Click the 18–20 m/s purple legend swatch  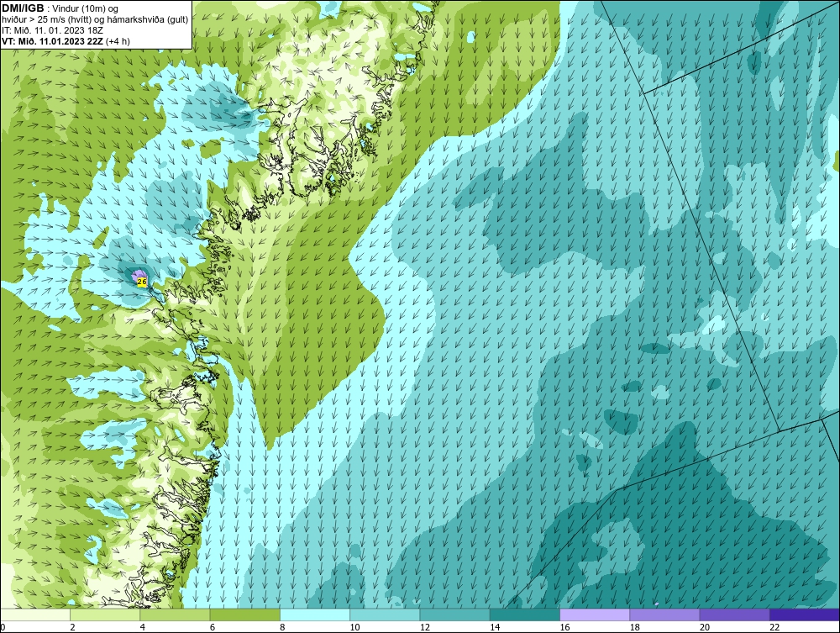click(x=664, y=615)
